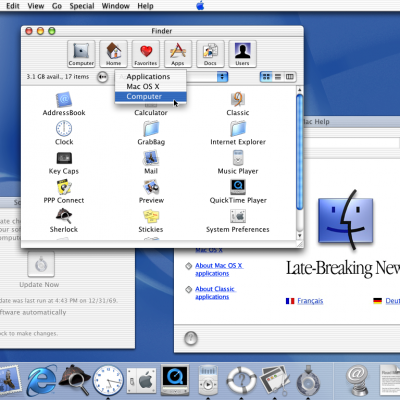Viewport: 400px width, 400px height.
Task: Select the Classic application icon
Action: click(238, 99)
